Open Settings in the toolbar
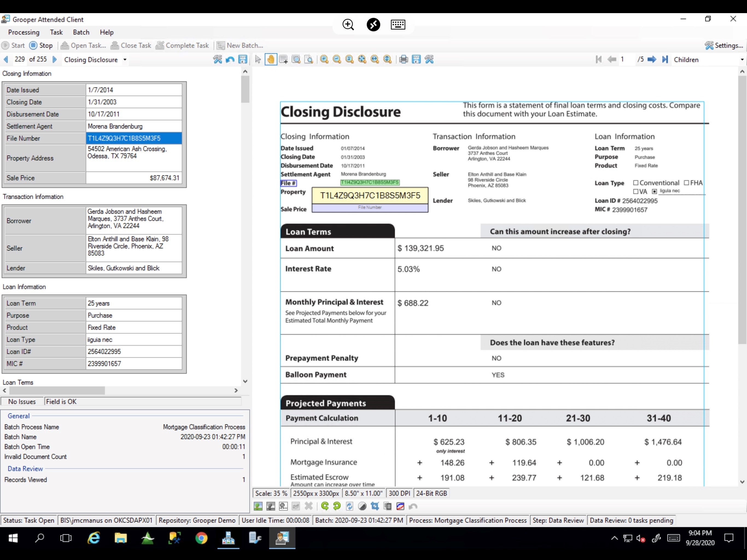Image resolution: width=747 pixels, height=560 pixels. 724,45
